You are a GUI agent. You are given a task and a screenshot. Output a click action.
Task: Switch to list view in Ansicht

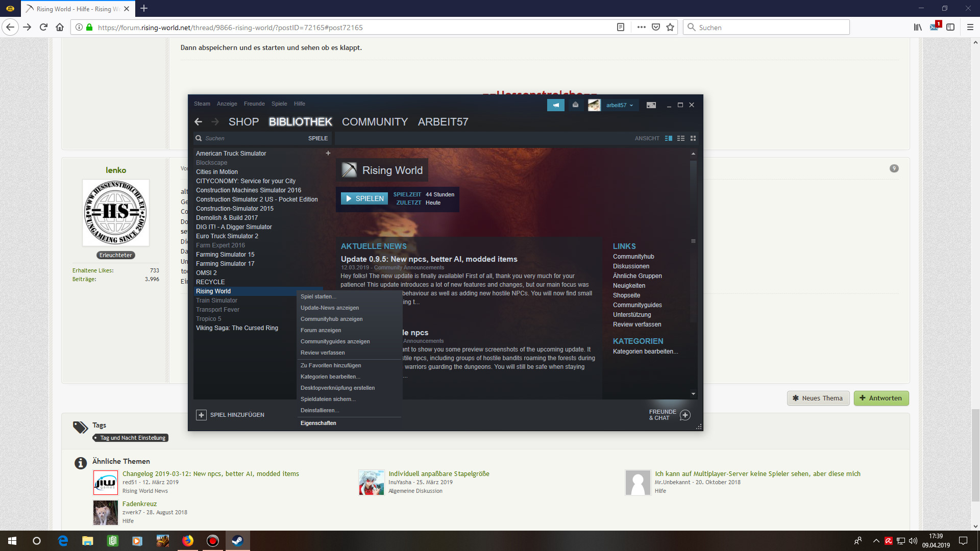(681, 138)
